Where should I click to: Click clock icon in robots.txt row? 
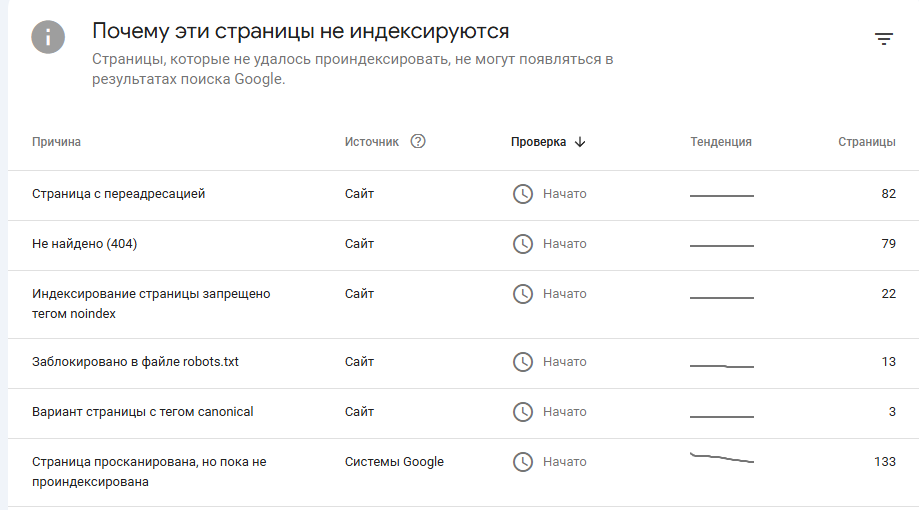point(523,362)
